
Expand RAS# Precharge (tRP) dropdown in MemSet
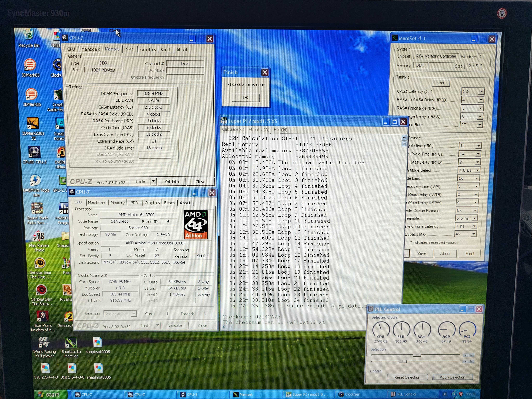click(x=480, y=108)
